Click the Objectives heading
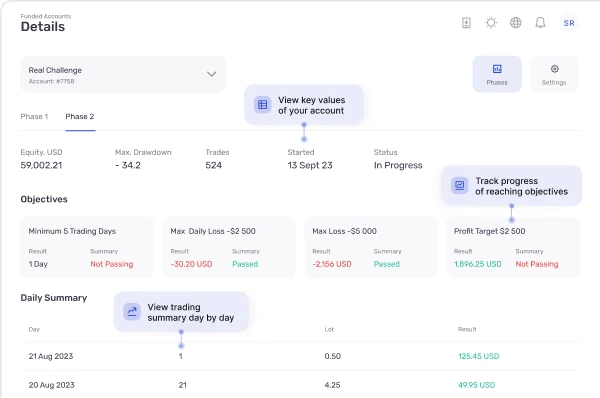This screenshot has width=600, height=398. [x=44, y=199]
